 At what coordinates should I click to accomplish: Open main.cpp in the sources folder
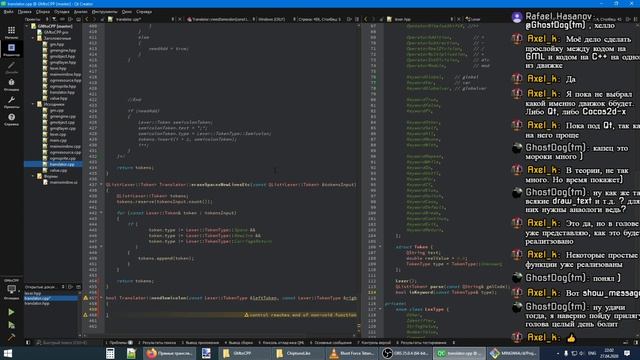(58, 140)
